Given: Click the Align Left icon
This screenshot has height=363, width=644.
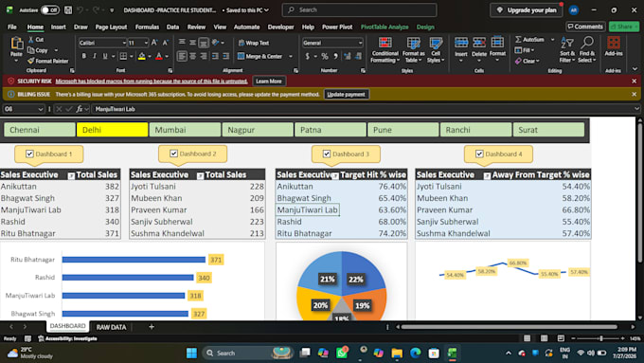Looking at the screenshot, I should [182, 56].
